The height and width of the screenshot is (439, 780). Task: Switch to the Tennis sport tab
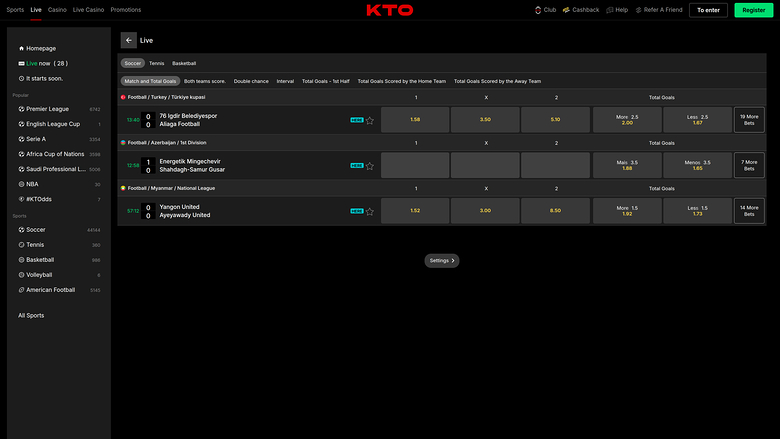click(157, 63)
